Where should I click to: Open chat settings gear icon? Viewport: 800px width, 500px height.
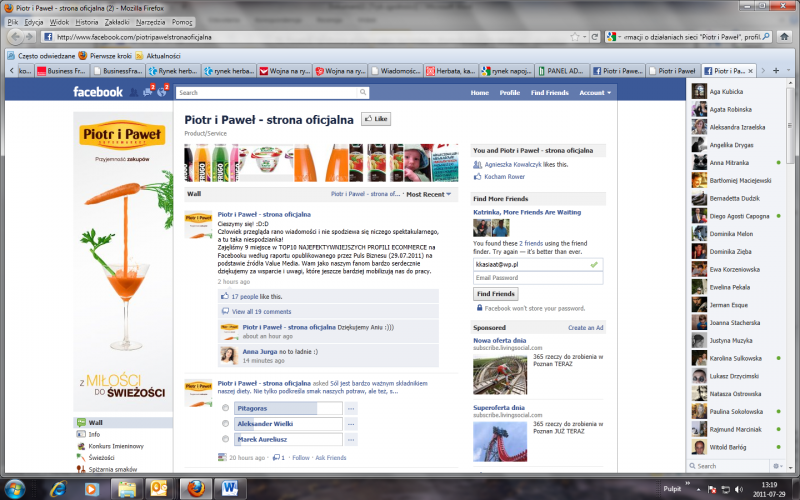click(776, 466)
